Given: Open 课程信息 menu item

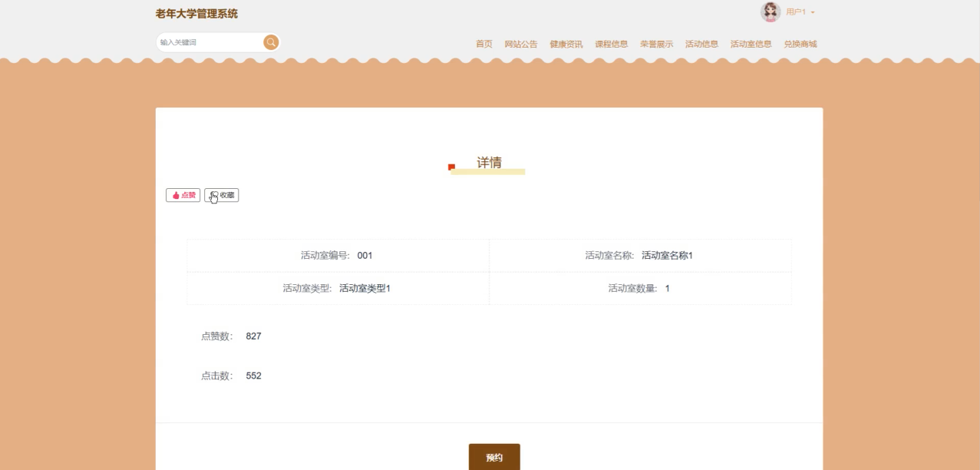Looking at the screenshot, I should [612, 44].
